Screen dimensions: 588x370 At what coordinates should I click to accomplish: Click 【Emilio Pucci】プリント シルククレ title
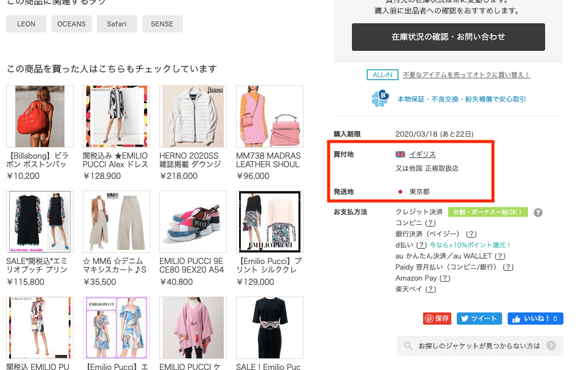coord(269,265)
